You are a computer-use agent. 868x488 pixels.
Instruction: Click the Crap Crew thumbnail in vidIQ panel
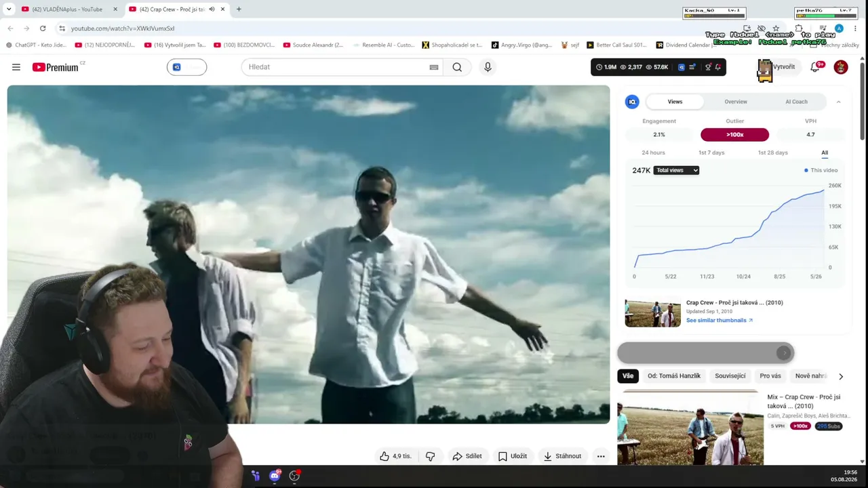[653, 312]
